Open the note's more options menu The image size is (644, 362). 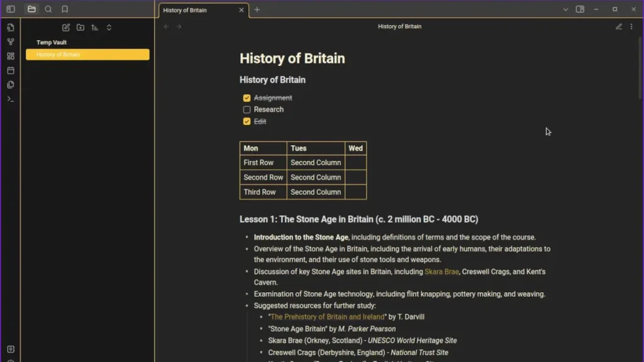tap(631, 26)
